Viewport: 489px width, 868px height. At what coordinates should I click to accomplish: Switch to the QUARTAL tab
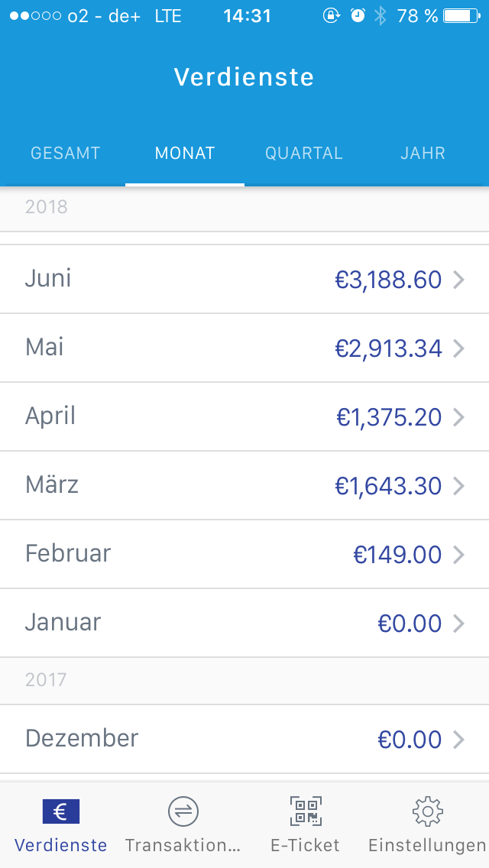[x=304, y=154]
